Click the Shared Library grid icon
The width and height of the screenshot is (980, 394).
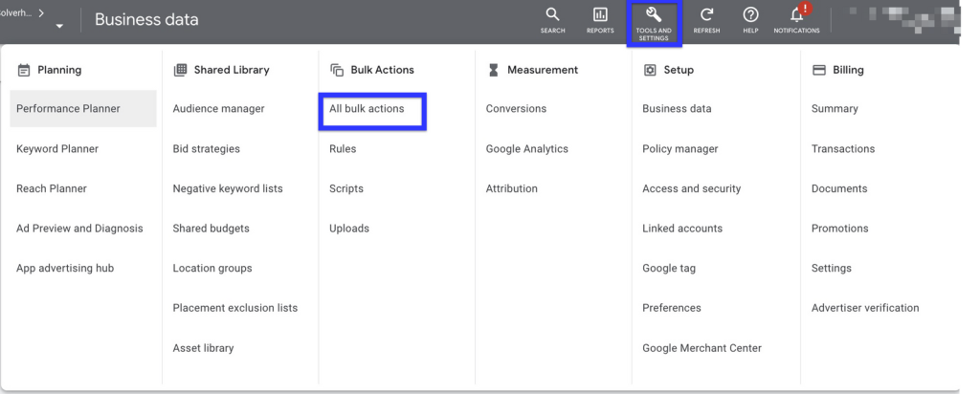pos(180,69)
